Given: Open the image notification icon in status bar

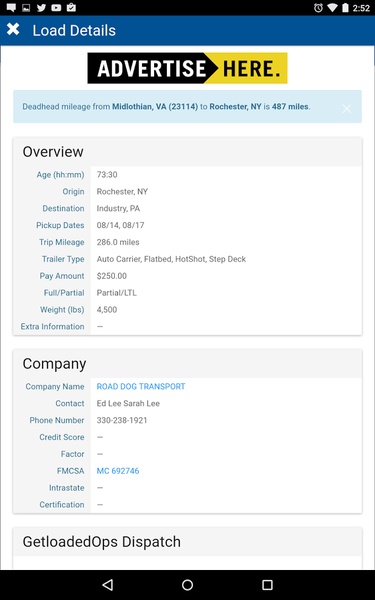Looking at the screenshot, I should coord(26,8).
